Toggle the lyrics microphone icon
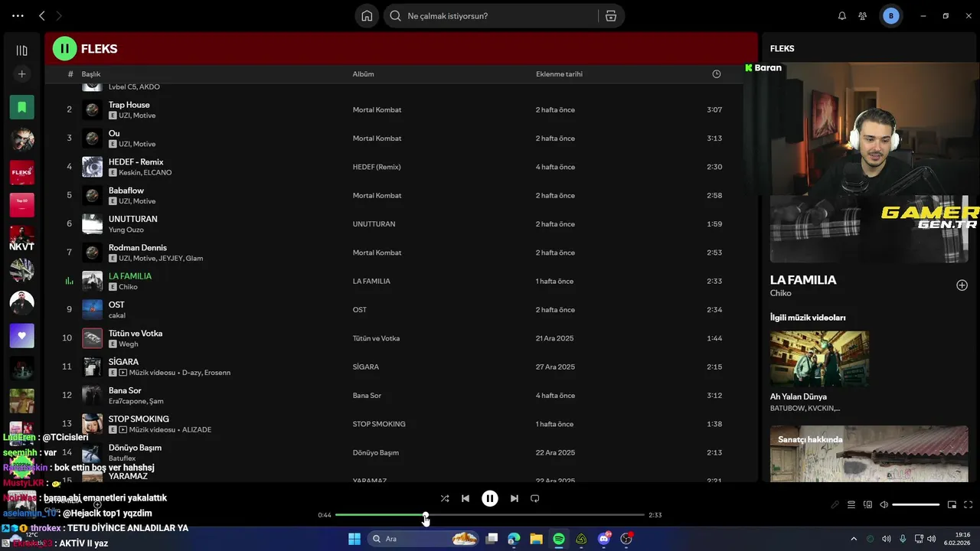 click(835, 505)
